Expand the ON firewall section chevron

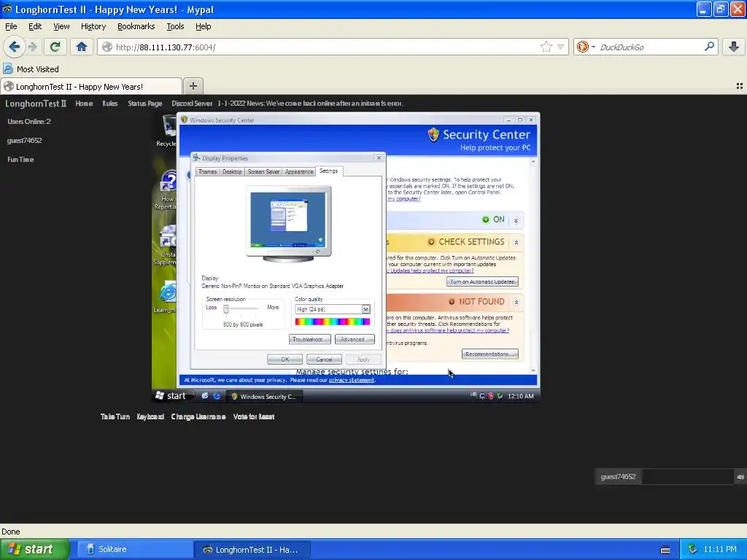pos(516,220)
